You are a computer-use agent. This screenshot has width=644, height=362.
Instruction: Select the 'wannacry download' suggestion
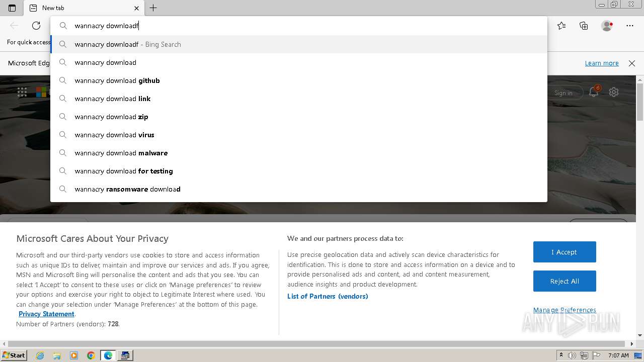(x=299, y=62)
